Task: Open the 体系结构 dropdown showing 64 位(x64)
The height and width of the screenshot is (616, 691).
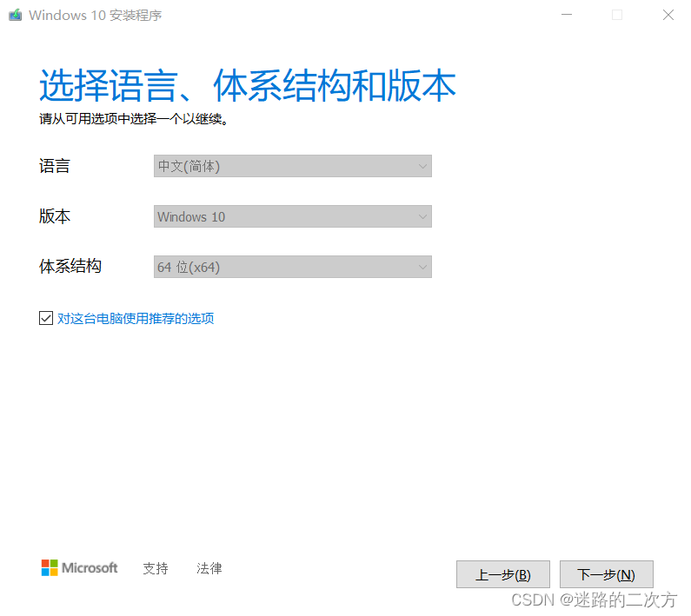Action: [x=293, y=267]
